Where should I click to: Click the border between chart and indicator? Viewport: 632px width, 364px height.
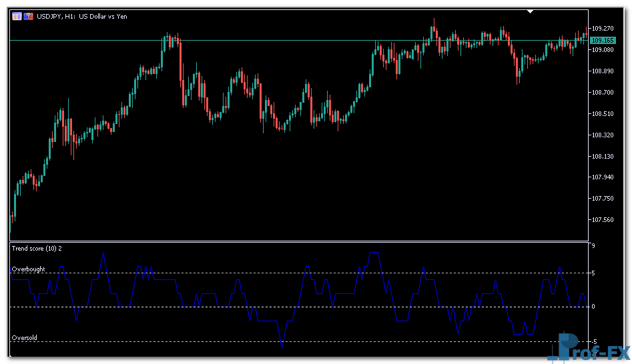(x=299, y=241)
